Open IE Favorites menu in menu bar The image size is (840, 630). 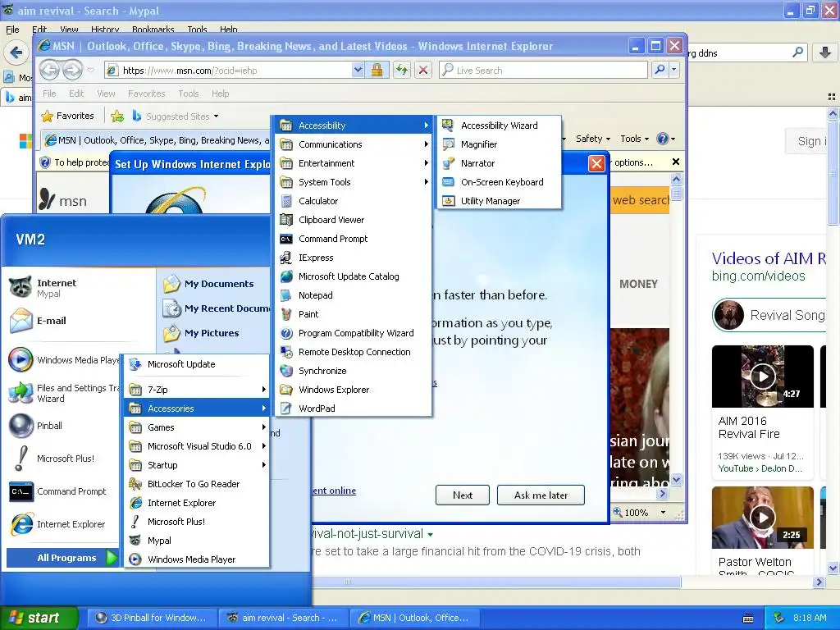[x=146, y=94]
